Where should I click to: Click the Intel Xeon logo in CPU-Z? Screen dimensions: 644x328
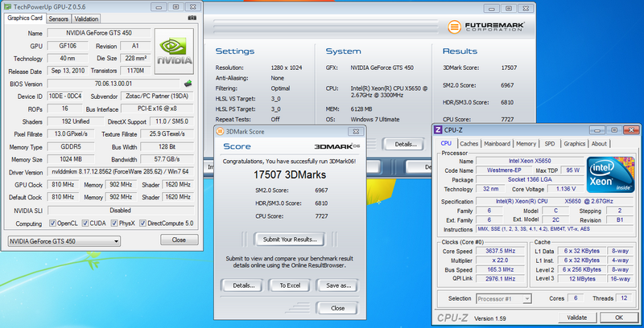(610, 174)
